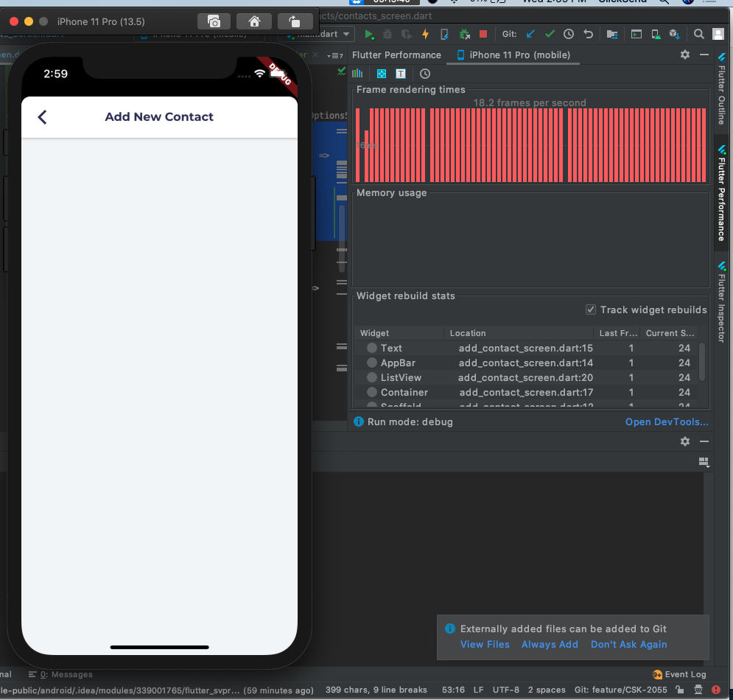Open Flutter Inspector side tab
Viewport: 733px width, 700px height.
point(722,302)
